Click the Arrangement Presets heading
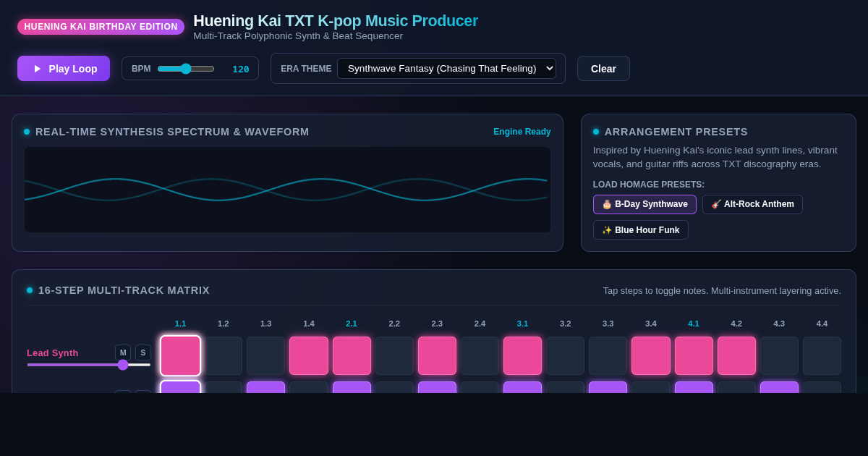This screenshot has height=456, width=868. 676,132
